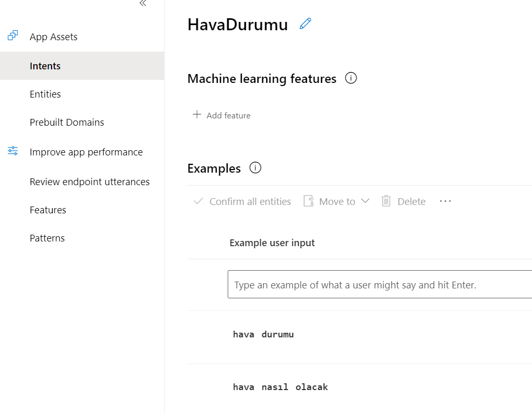
Task: Open the Prebuilt Domains page
Action: [67, 122]
